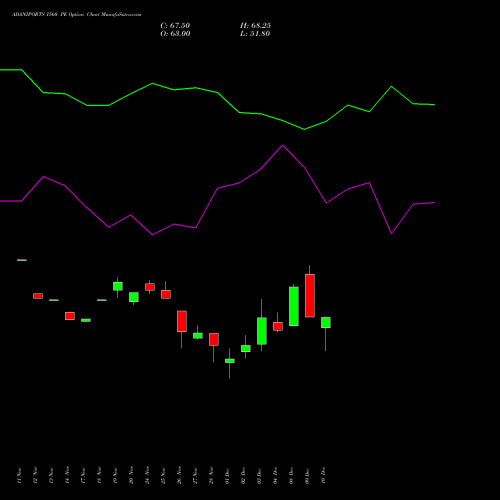Image resolution: width=500 pixels, height=500 pixels.
Task: Click the 11 Nov date label
Action: (19, 475)
